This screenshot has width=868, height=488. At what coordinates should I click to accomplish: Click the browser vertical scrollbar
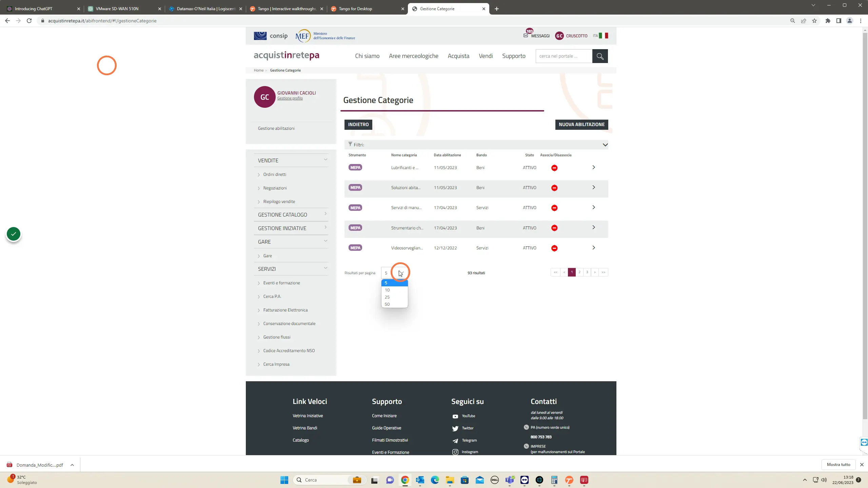point(865,225)
